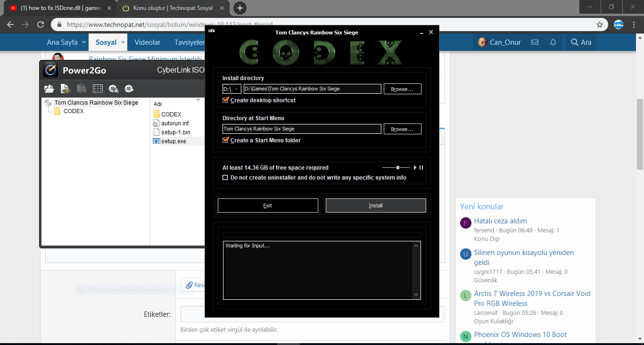Open Silinen oyunun kısayolu yeniden geldi thread
644x345 pixels.
524,257
